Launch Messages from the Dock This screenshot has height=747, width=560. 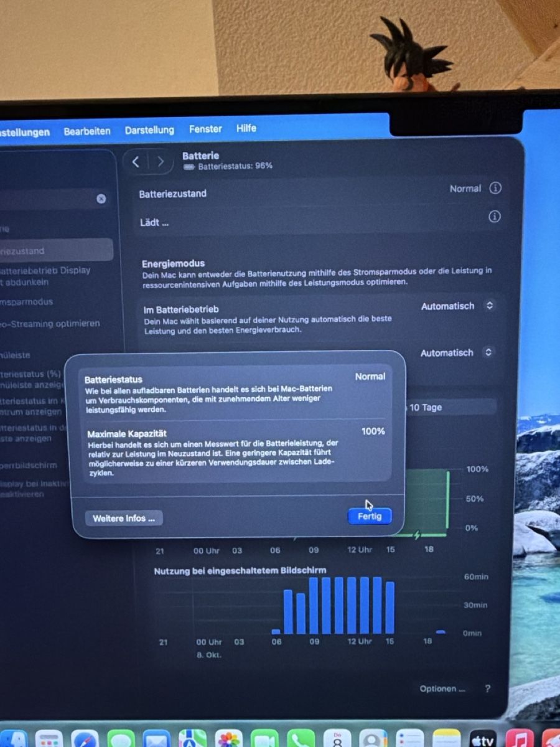tap(121, 740)
